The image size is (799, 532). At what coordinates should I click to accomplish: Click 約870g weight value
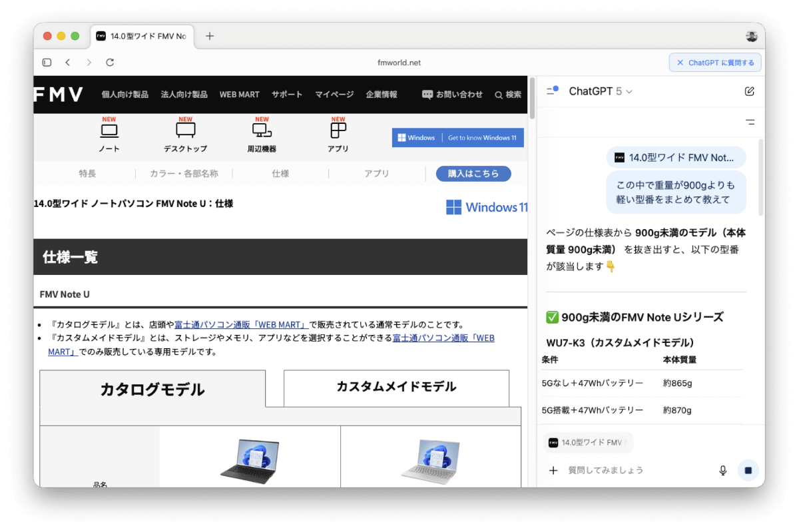[678, 410]
